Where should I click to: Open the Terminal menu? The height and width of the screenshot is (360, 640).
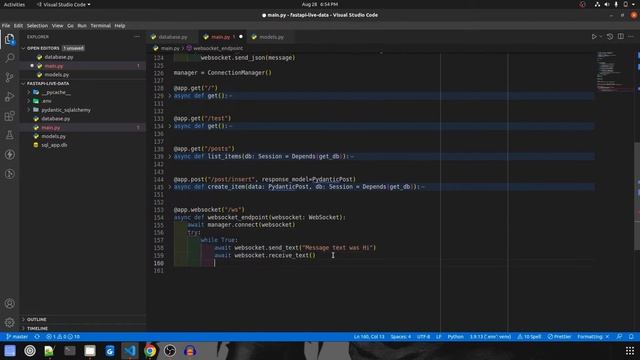coord(100,26)
